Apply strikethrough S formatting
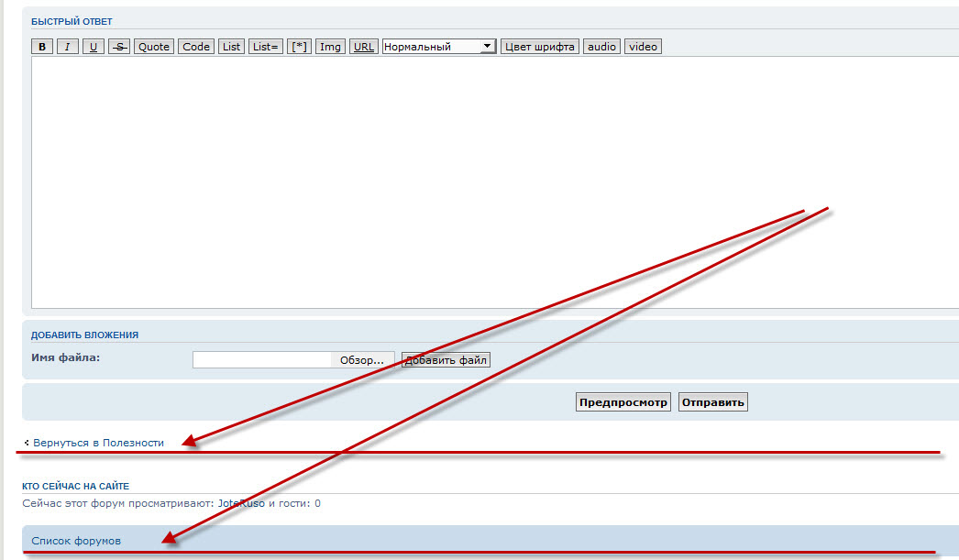This screenshot has width=959, height=560. click(x=118, y=47)
